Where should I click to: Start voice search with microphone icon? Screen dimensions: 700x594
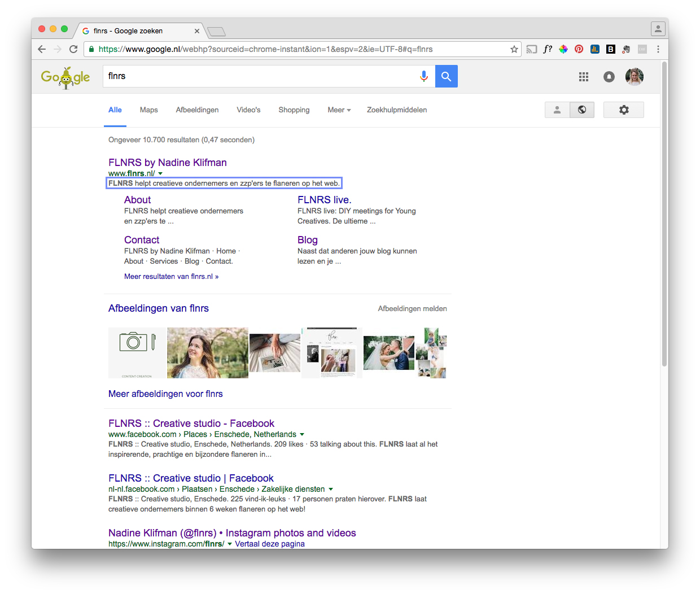point(424,76)
